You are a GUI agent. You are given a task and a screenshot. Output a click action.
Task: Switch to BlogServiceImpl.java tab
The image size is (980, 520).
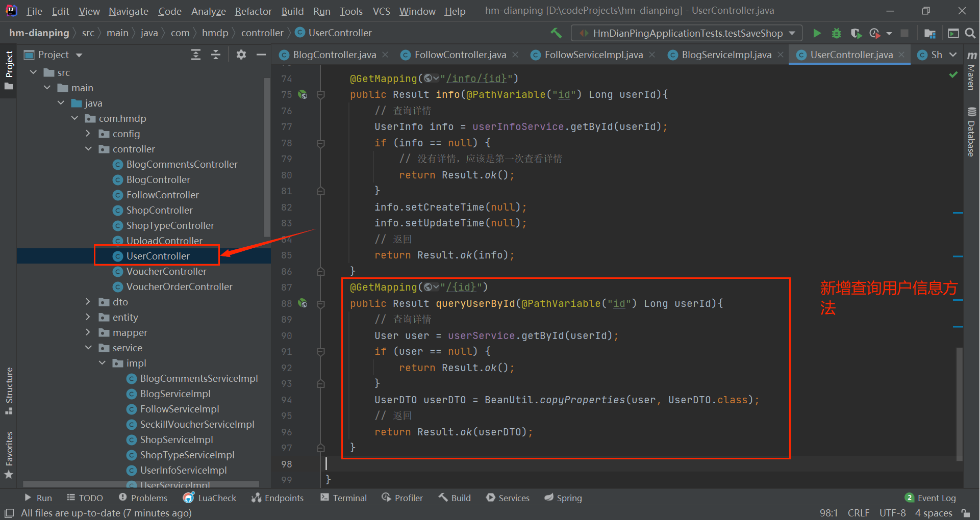pos(726,55)
